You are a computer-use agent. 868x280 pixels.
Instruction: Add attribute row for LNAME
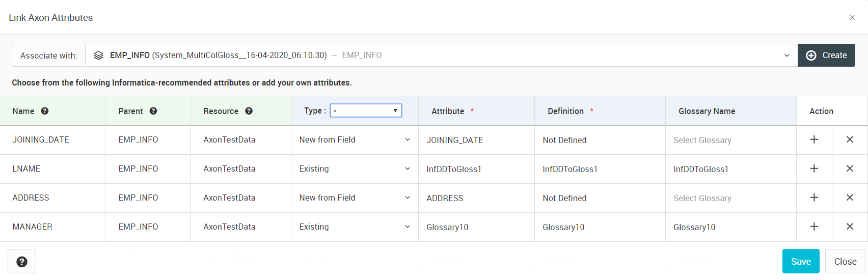click(814, 169)
